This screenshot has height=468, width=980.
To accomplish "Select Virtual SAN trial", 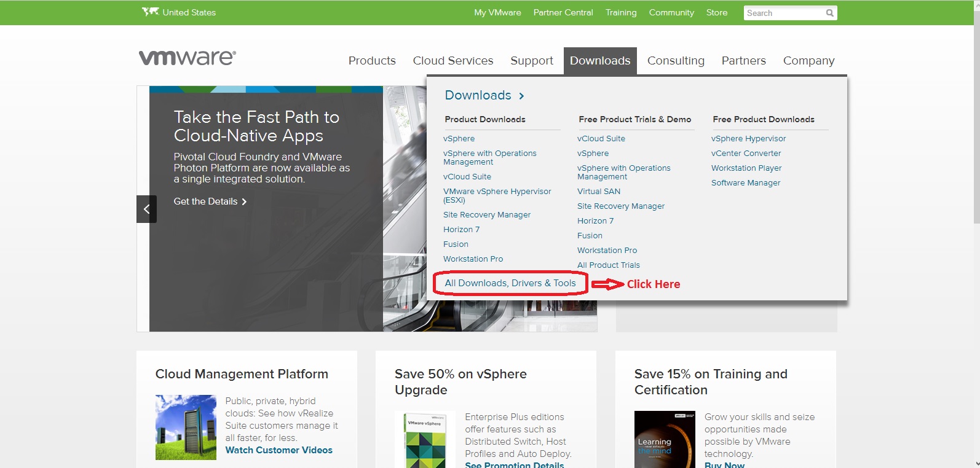I will [x=599, y=192].
